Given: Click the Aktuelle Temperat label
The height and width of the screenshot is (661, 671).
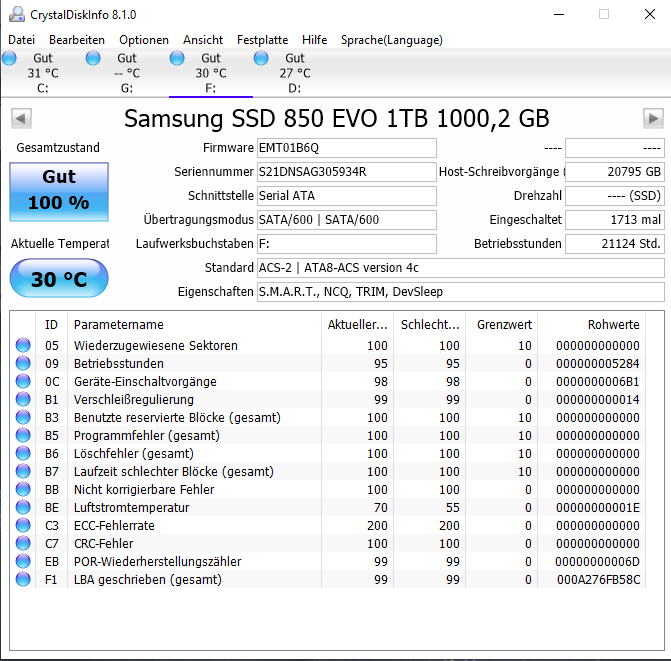Looking at the screenshot, I should (60, 244).
